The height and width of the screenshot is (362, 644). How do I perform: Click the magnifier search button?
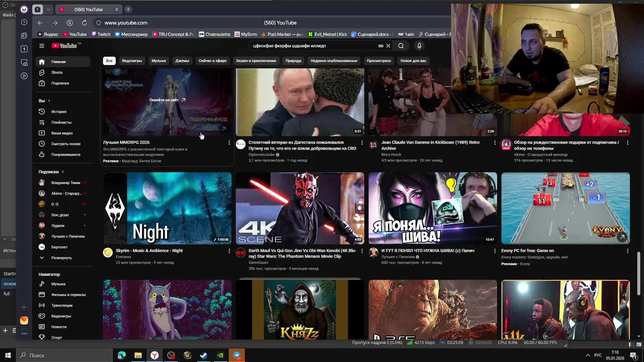coord(401,46)
